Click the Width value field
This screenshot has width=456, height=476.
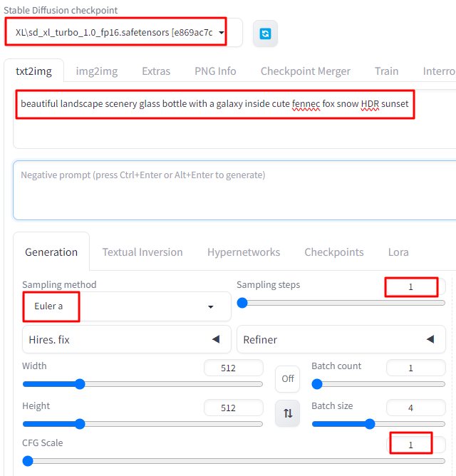tap(234, 368)
